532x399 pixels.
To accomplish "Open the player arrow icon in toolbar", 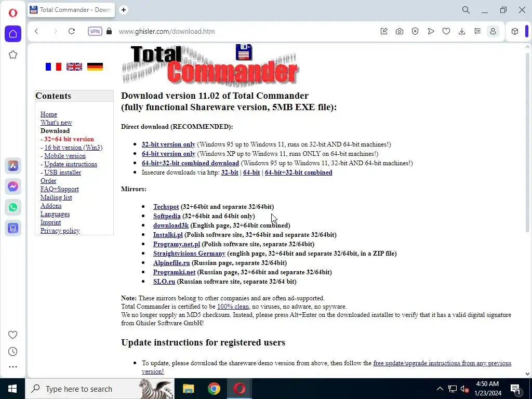I will (x=431, y=31).
